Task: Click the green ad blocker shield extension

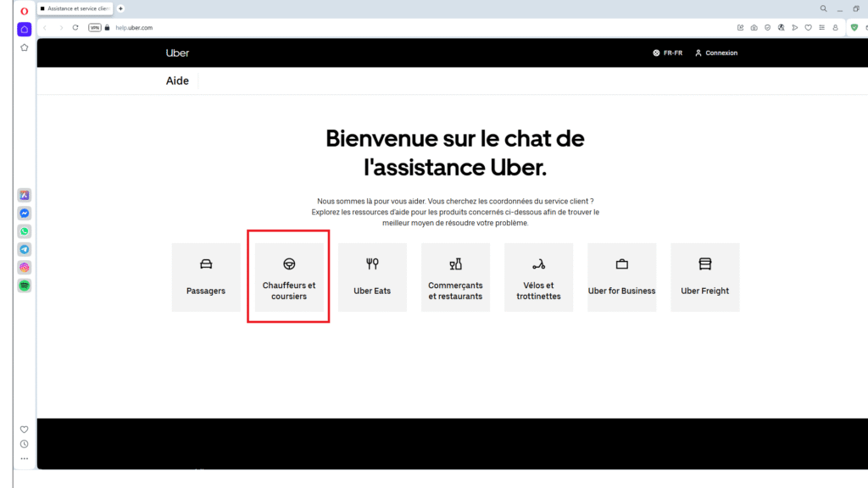Action: point(854,28)
